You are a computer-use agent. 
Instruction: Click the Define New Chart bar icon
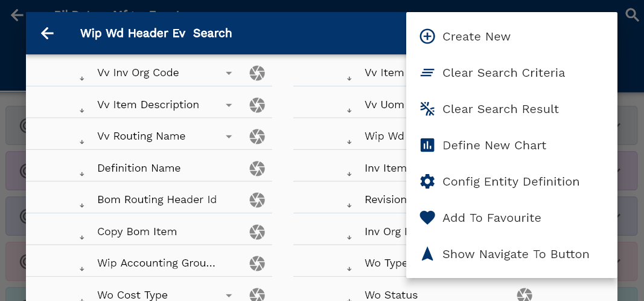click(427, 145)
